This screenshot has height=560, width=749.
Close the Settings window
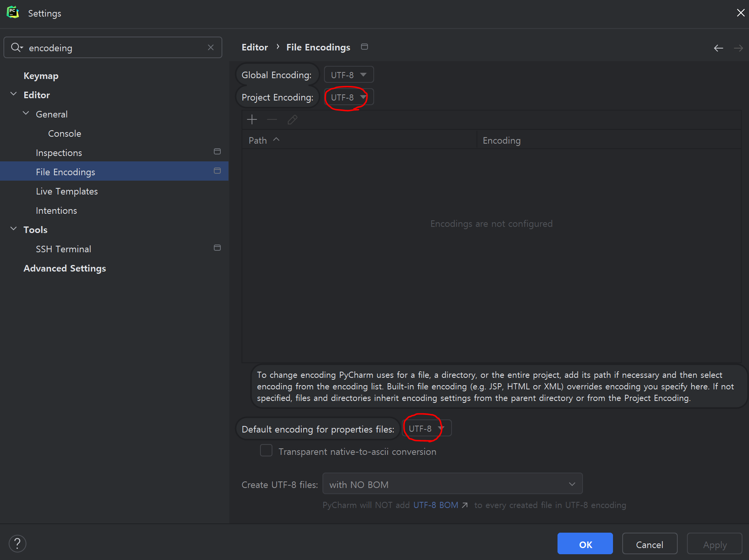741,13
